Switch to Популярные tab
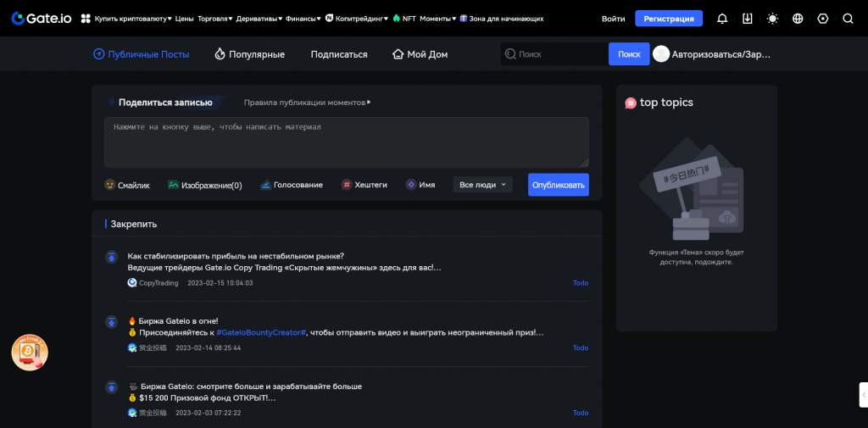 click(x=249, y=54)
